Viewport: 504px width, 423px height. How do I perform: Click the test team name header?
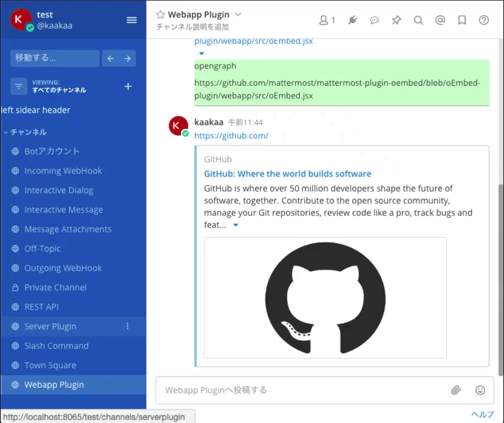(45, 15)
